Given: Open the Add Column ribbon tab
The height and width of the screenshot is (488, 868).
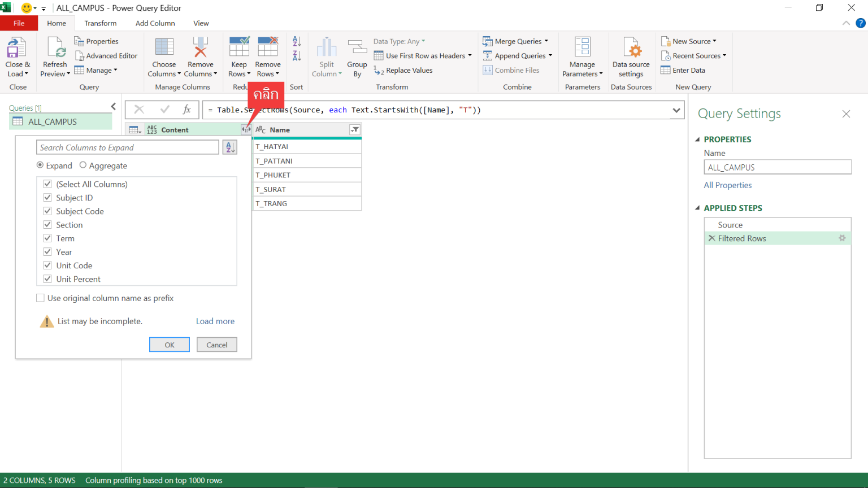Looking at the screenshot, I should (x=155, y=23).
